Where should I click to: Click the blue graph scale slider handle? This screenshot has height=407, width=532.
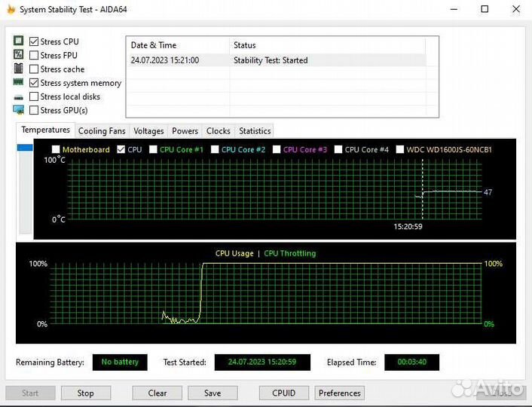[25, 148]
